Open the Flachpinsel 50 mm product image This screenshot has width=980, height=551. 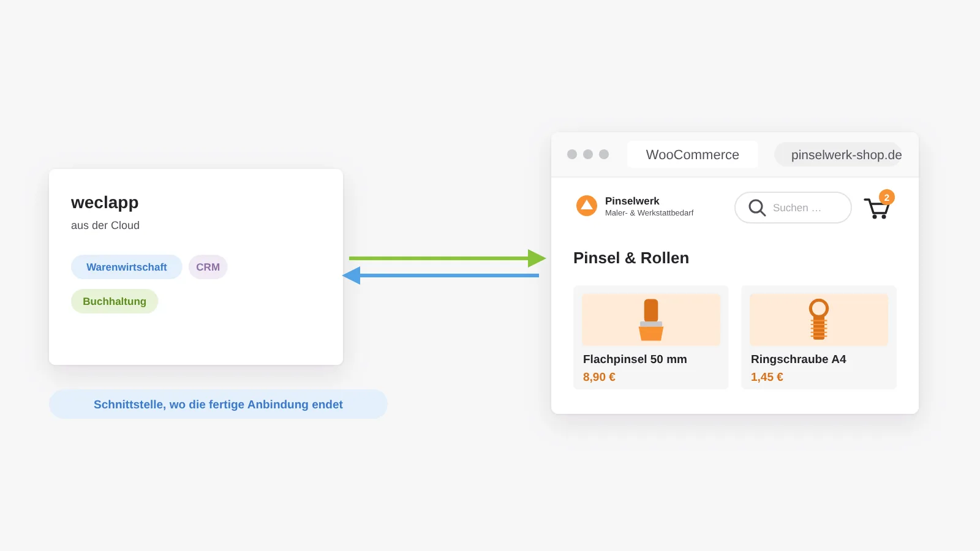(x=651, y=320)
